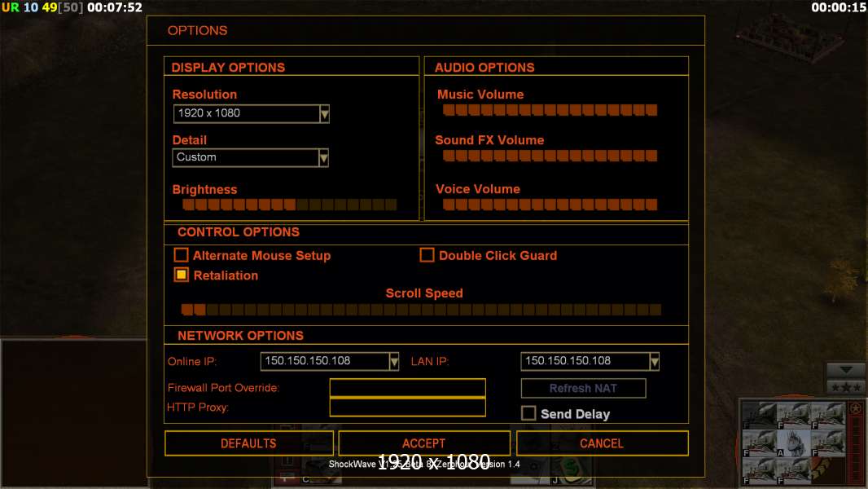Click the NETWORK OPTIONS heading
The image size is (868, 489).
coord(241,336)
